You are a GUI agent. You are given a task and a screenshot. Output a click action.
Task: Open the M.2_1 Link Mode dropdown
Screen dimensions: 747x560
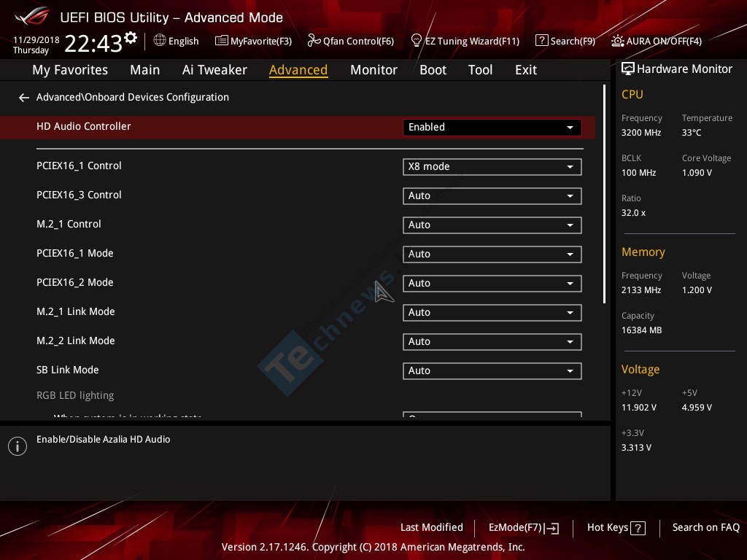coord(492,312)
